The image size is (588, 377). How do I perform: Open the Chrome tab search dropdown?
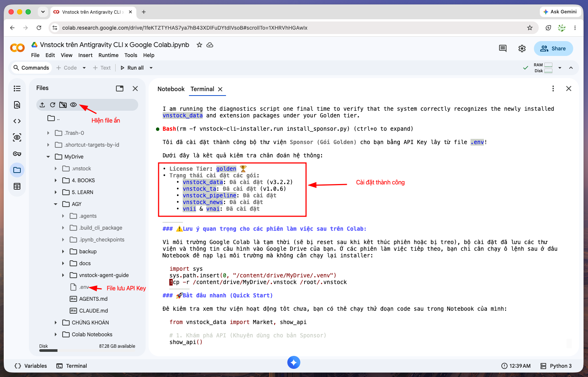pyautogui.click(x=43, y=12)
